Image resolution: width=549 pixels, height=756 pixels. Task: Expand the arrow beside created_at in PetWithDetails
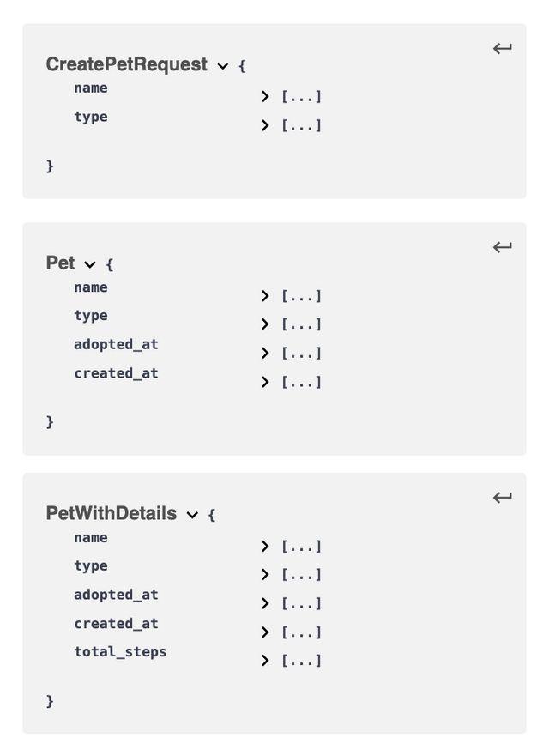pyautogui.click(x=264, y=632)
